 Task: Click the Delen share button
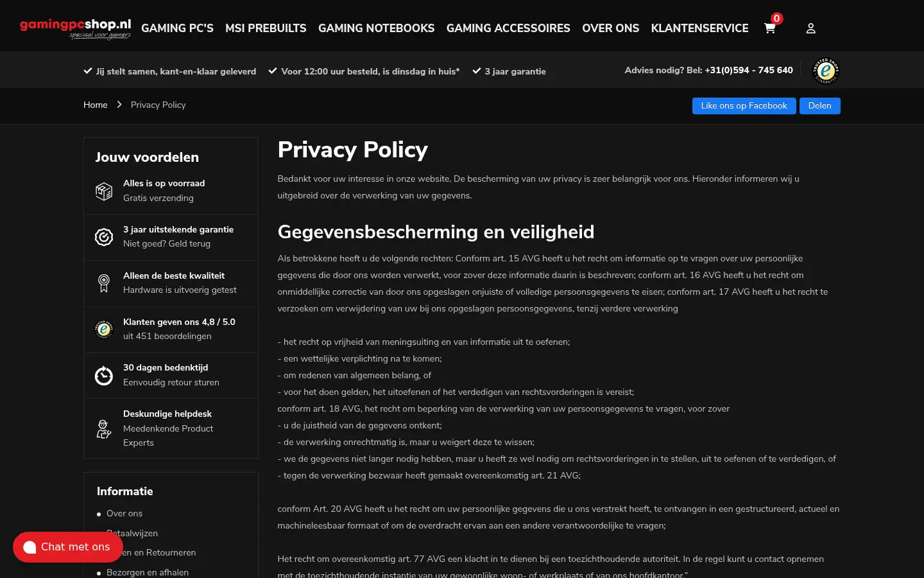(819, 106)
